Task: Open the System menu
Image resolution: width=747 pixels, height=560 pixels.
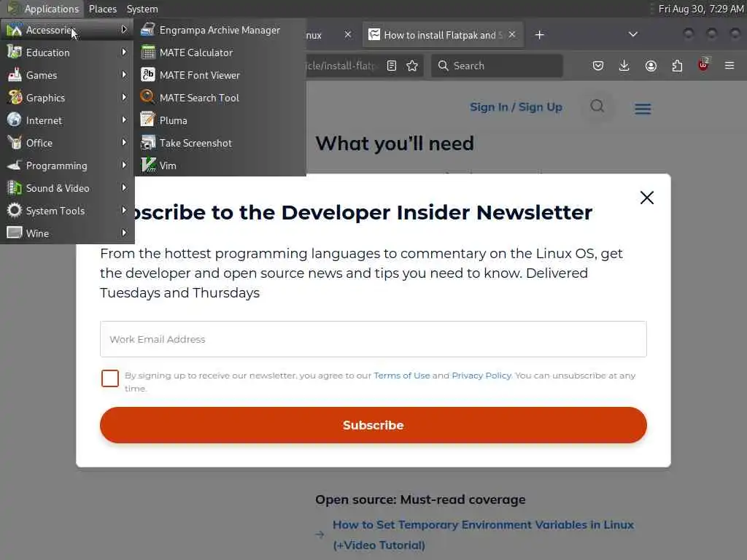Action: click(x=142, y=9)
